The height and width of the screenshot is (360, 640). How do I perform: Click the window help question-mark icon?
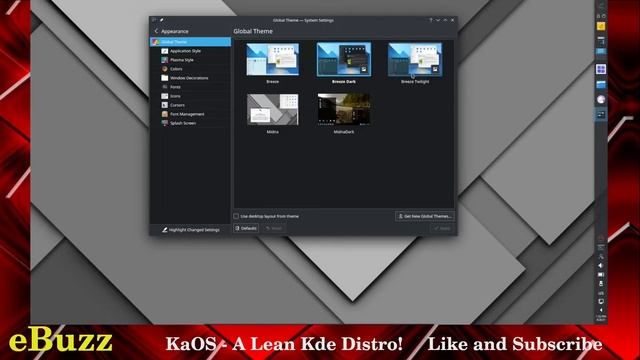coord(430,20)
